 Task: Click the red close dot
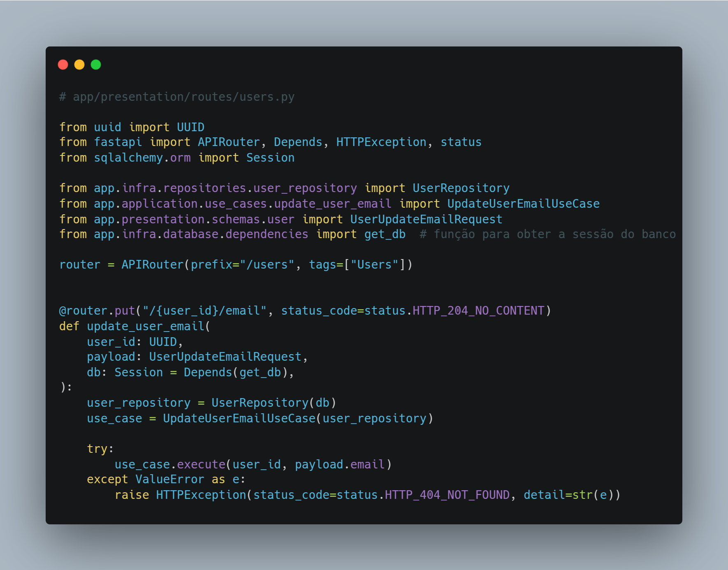[x=63, y=65]
